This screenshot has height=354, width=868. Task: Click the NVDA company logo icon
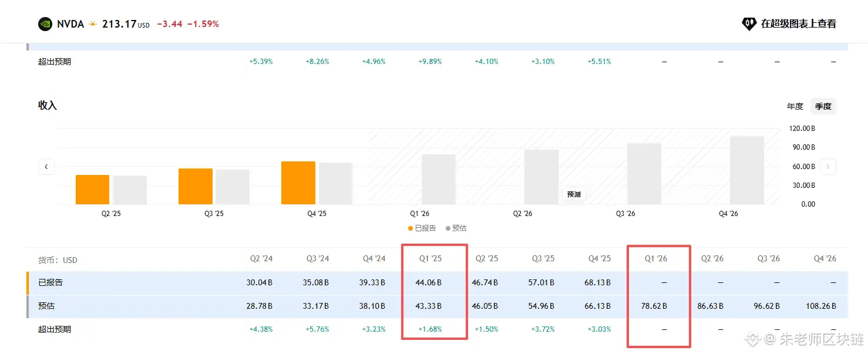pos(45,24)
